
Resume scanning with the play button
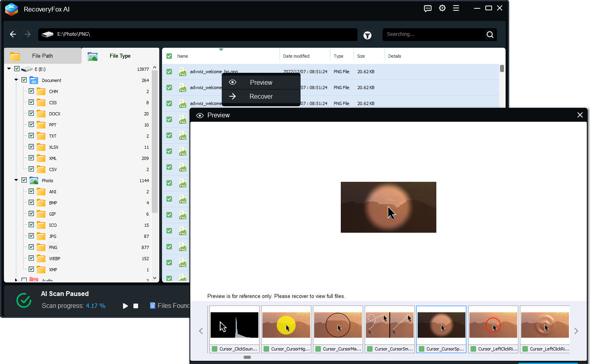pos(125,306)
